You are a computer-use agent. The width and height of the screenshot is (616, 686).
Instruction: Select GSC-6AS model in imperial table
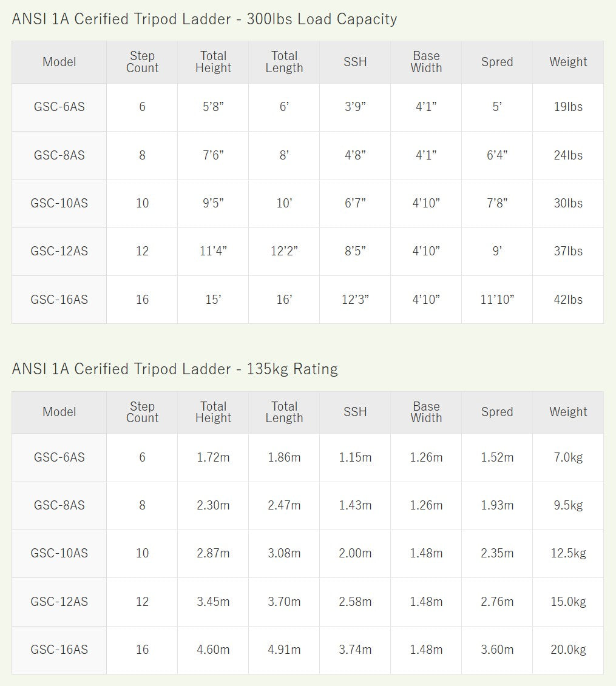pos(59,107)
